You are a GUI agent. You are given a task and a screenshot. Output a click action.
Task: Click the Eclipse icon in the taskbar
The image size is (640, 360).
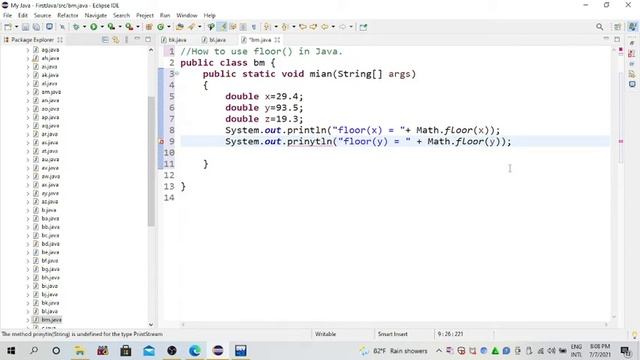218,351
